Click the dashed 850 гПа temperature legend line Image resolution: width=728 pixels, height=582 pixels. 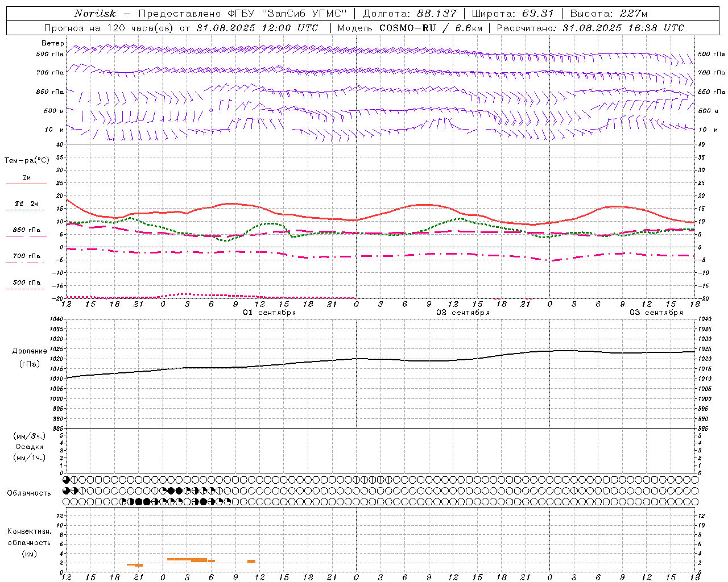point(26,236)
